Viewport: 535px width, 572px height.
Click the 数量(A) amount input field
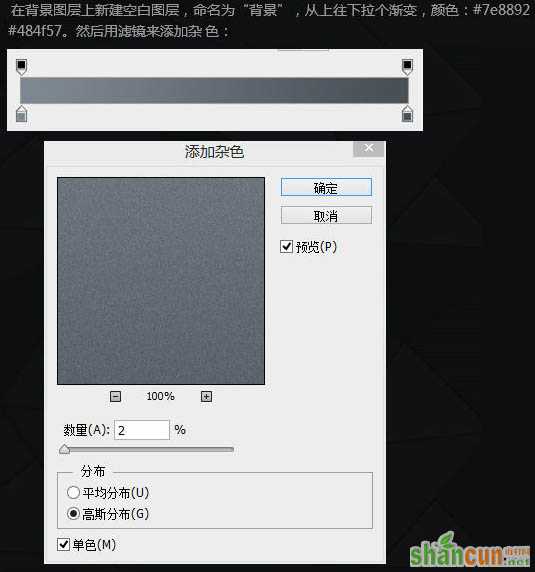point(142,430)
